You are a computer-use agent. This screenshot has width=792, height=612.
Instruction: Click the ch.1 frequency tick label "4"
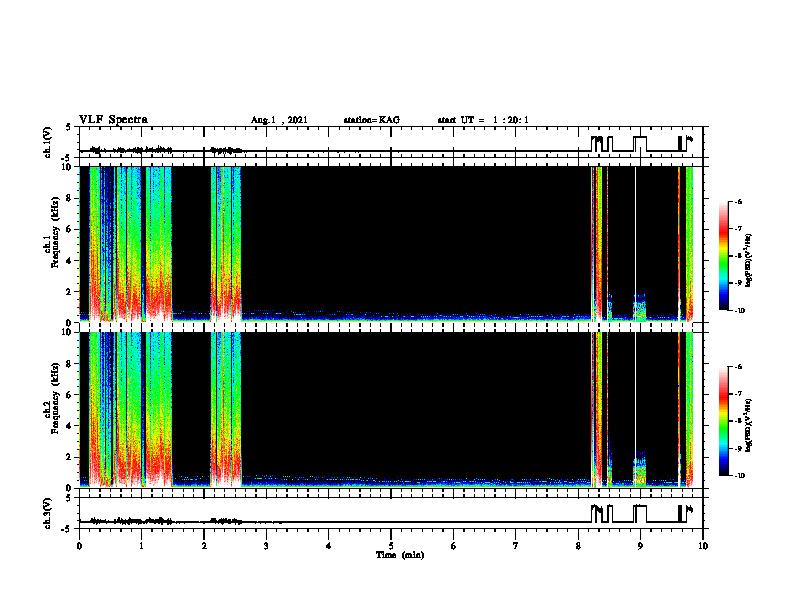click(x=70, y=261)
